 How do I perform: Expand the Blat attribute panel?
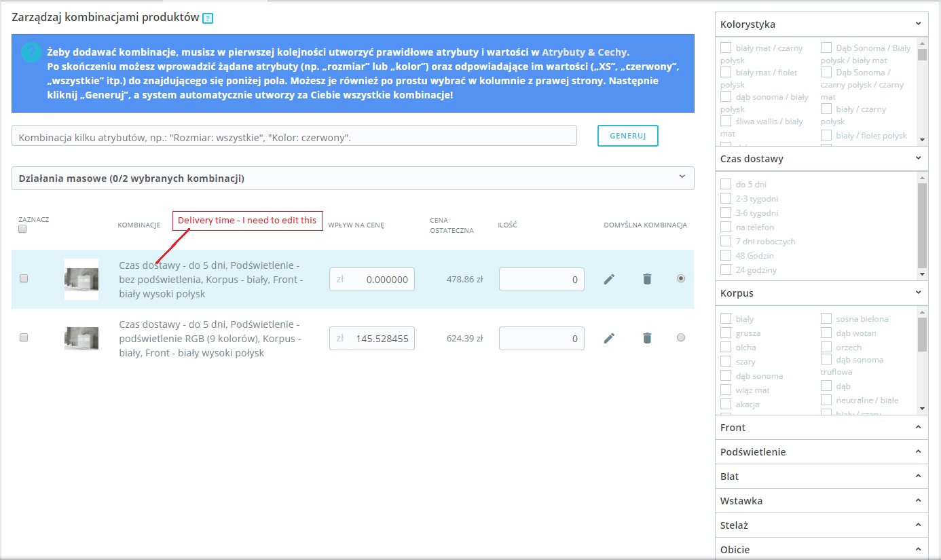822,477
